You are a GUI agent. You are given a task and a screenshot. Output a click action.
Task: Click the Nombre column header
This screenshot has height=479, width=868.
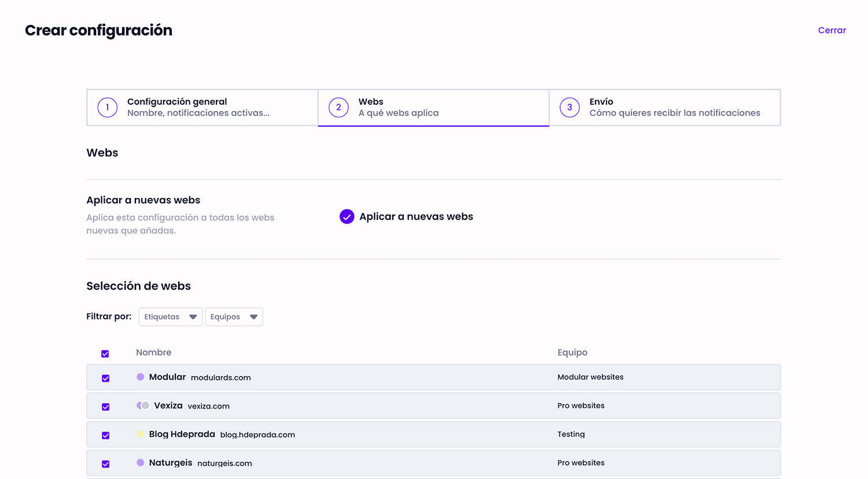pyautogui.click(x=153, y=352)
